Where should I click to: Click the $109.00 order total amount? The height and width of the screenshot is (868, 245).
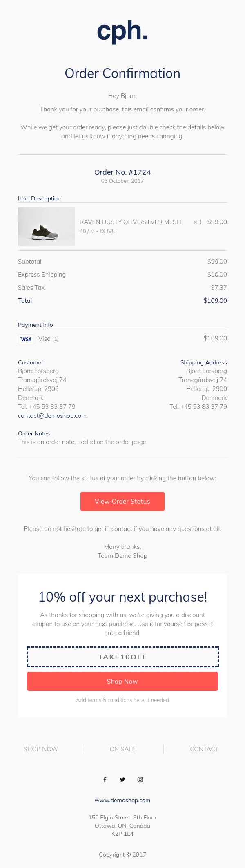[x=215, y=301]
